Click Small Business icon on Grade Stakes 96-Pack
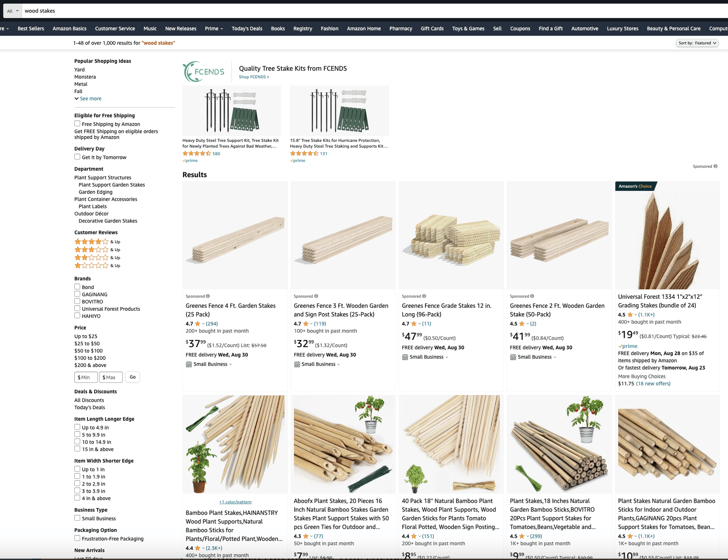The height and width of the screenshot is (560, 728). (x=405, y=357)
